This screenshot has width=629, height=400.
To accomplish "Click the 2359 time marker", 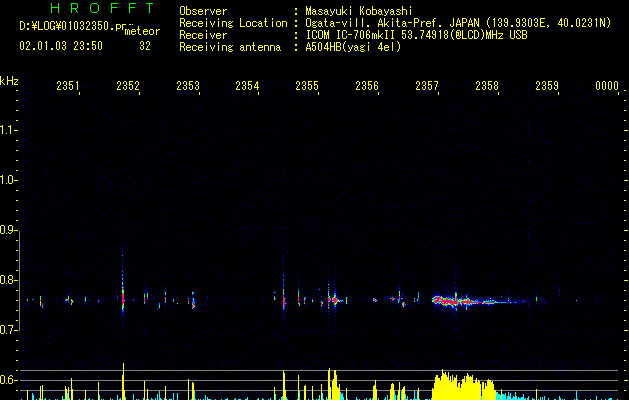I will point(547,85).
